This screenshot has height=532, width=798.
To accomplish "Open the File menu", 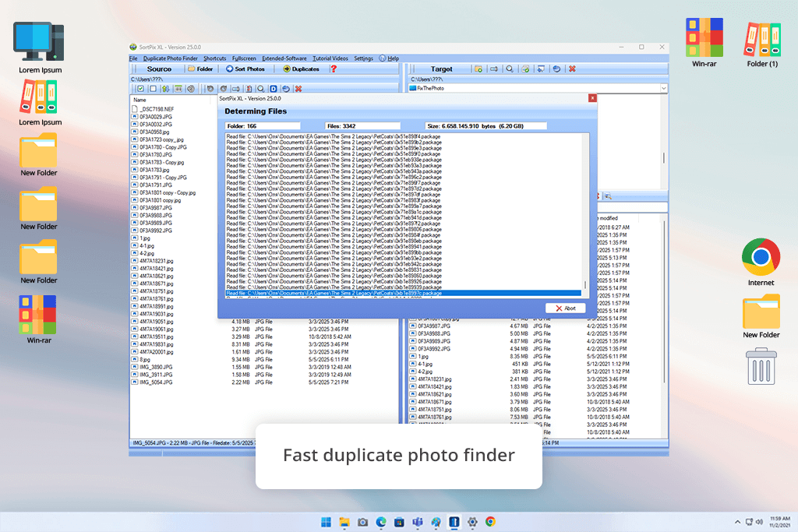I will 133,58.
